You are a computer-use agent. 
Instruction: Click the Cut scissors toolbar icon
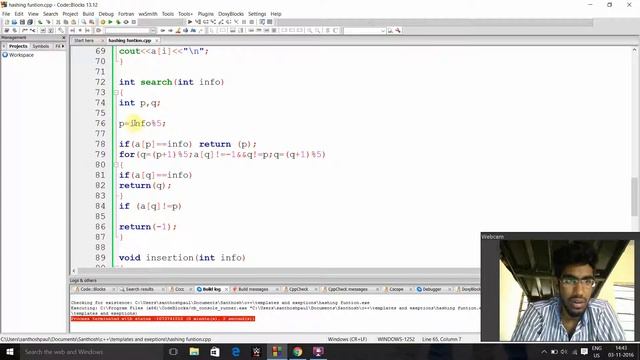(58, 22)
